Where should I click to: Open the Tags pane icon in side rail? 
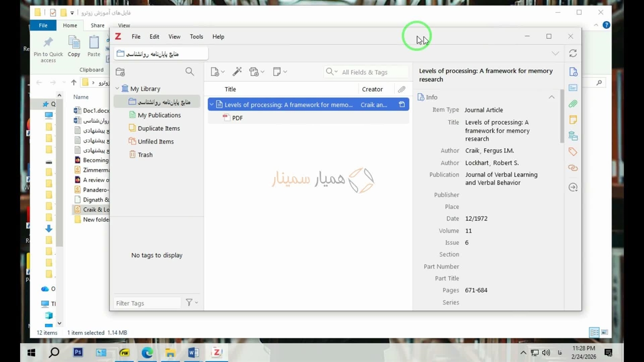click(x=573, y=152)
